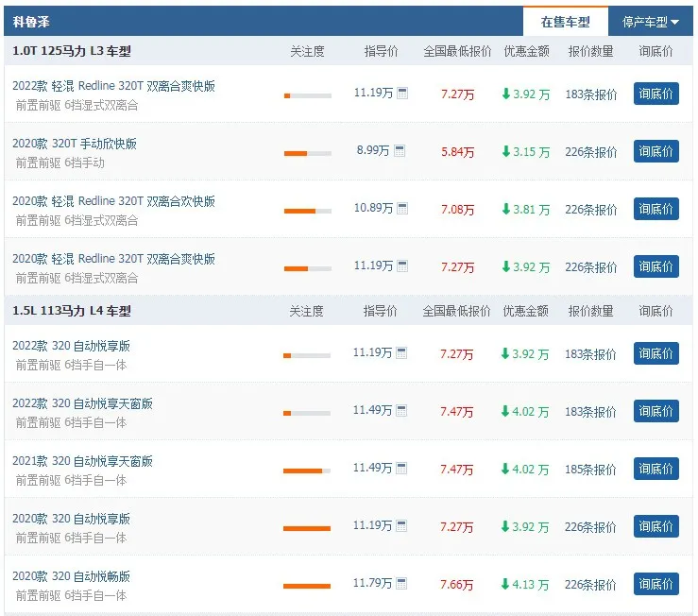Click attention bar for 2020款 320 自动悦享版

tap(307, 529)
